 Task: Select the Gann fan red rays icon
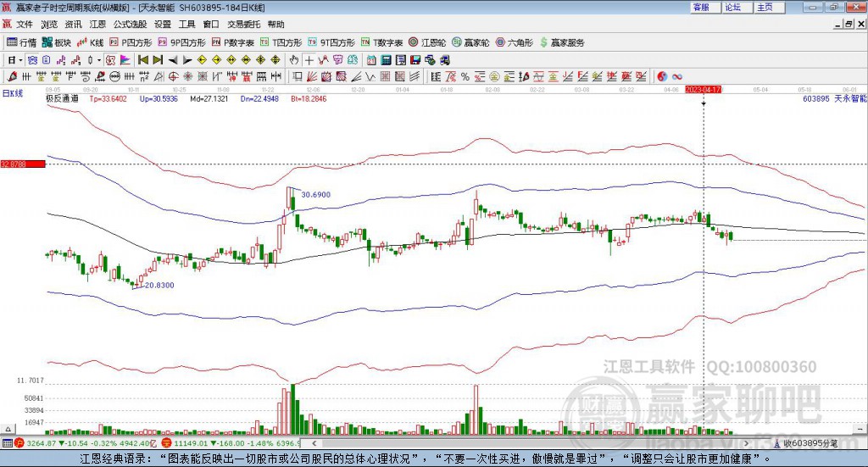[x=312, y=76]
